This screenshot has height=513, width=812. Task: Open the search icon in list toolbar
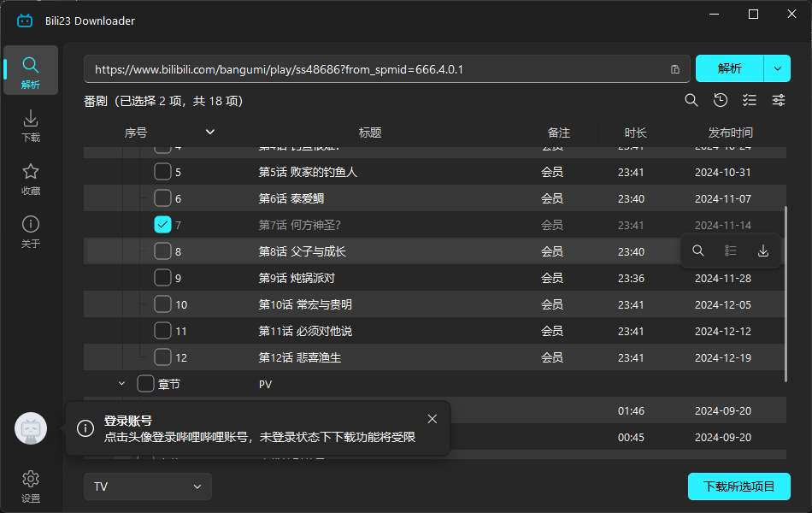pyautogui.click(x=691, y=100)
